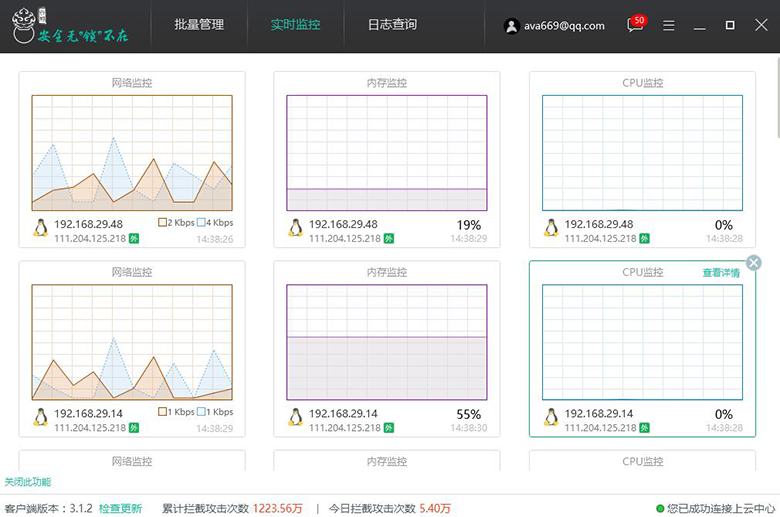Open 查看详情 on the CPU card

[x=721, y=273]
